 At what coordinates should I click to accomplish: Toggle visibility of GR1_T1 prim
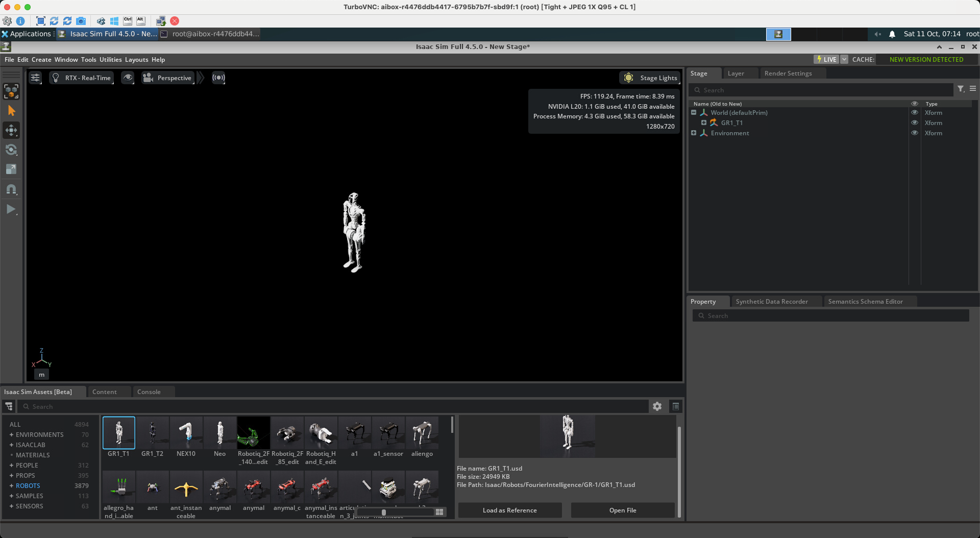915,123
